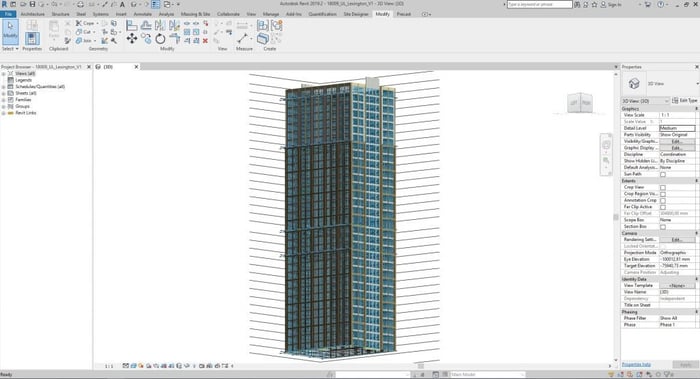Click the Cope geometry tool
Screen dimensions: 700x379
[87, 23]
